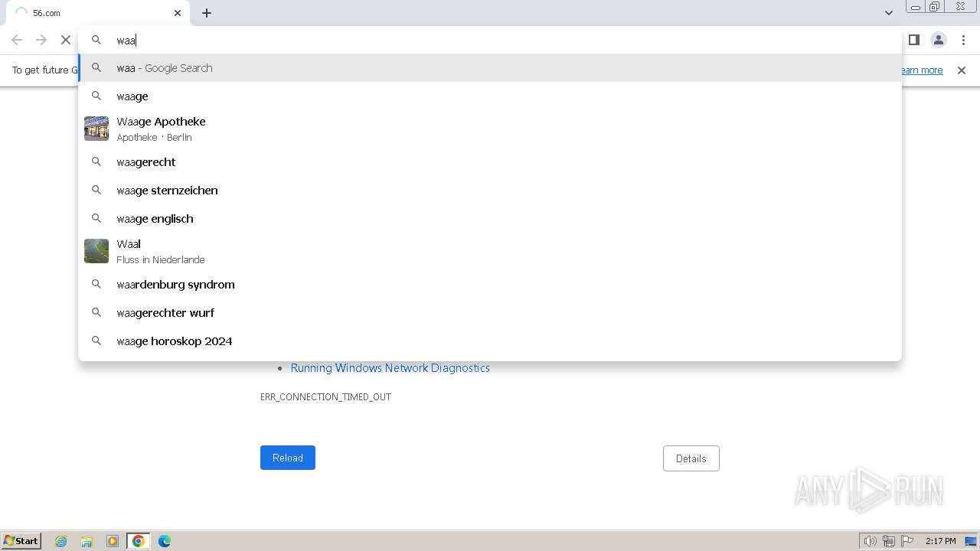Pick the 'waage englisch' suggestion
The height and width of the screenshot is (551, 980).
490,219
